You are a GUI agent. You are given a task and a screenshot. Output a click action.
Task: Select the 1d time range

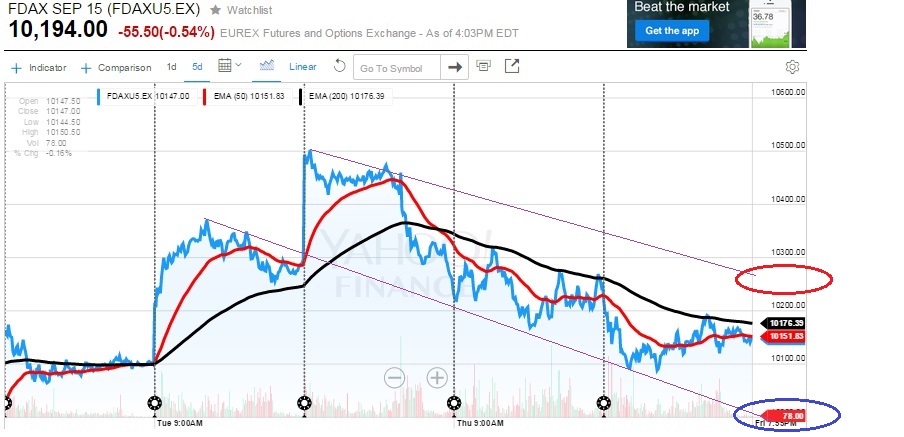tap(171, 67)
